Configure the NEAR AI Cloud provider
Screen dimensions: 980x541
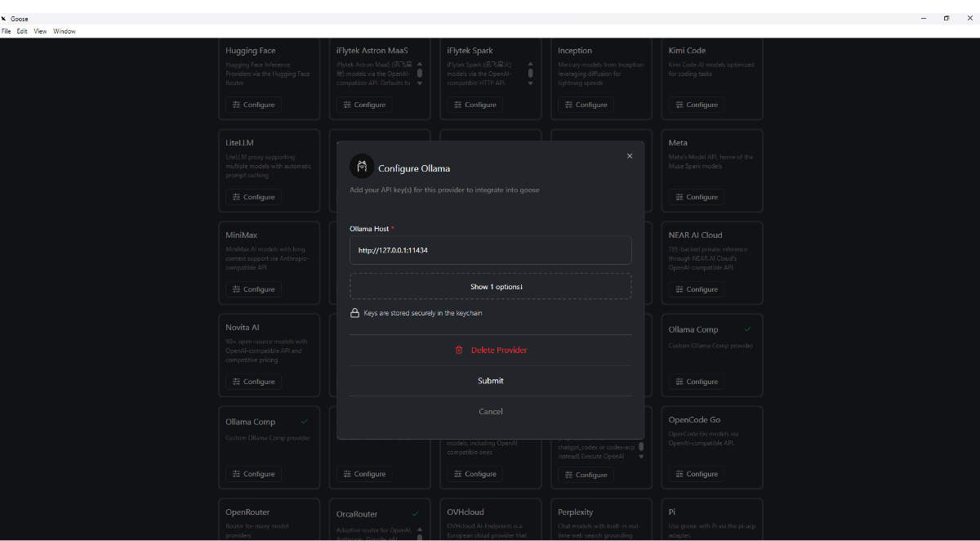697,289
